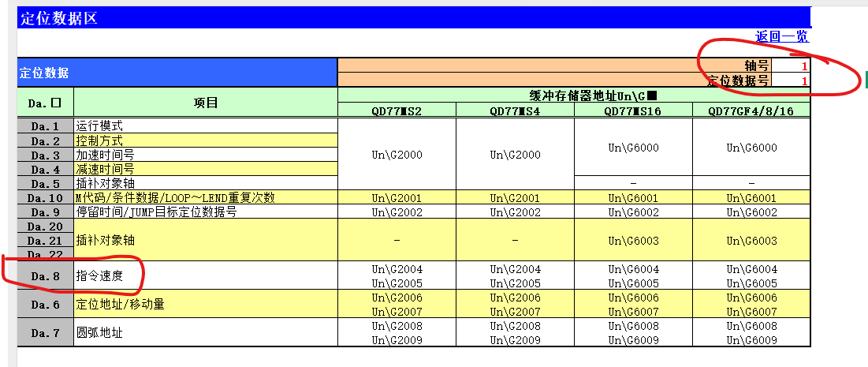Image resolution: width=868 pixels, height=367 pixels.
Task: Select the 缓冲存储器地址 header cell
Action: [574, 95]
